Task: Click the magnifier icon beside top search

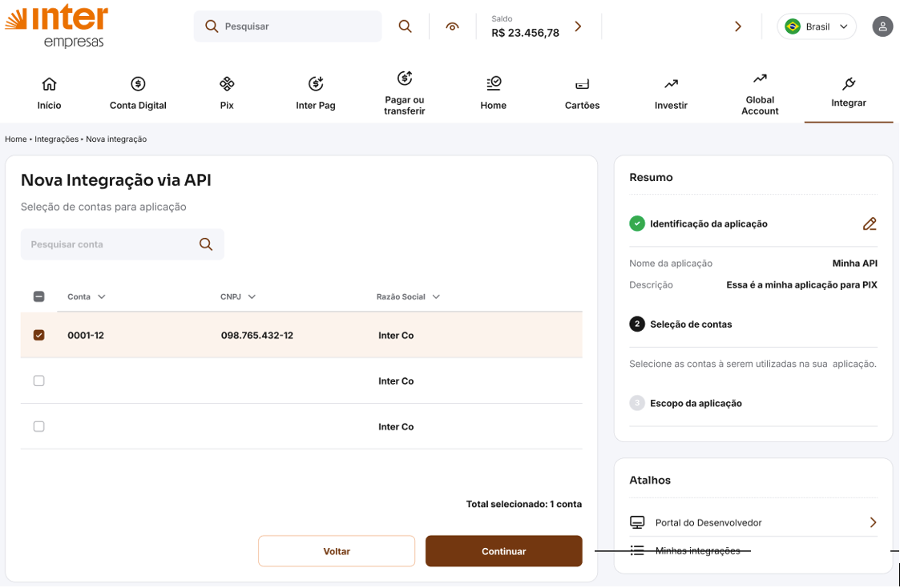Action: pyautogui.click(x=406, y=26)
